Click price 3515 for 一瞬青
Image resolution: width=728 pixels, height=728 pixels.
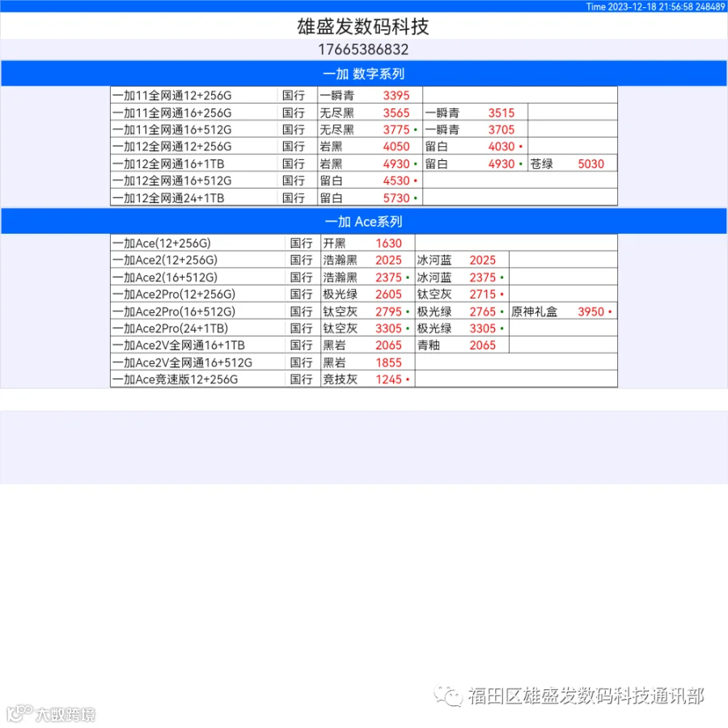[x=502, y=112]
